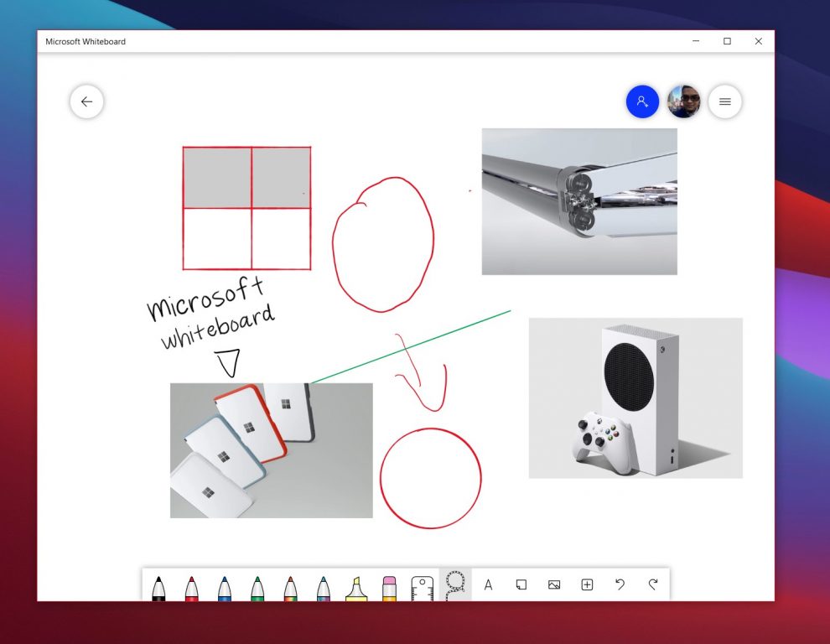Click the Microsoft Whiteboard window title
The image size is (830, 644).
tap(86, 41)
